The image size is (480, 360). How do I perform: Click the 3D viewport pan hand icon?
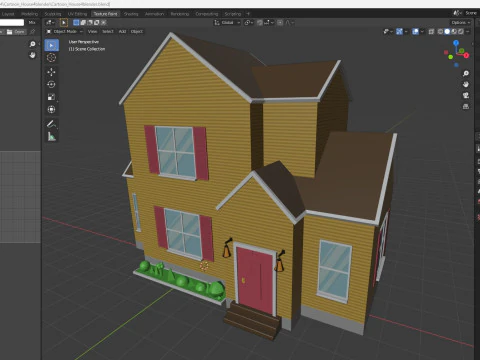click(x=466, y=85)
